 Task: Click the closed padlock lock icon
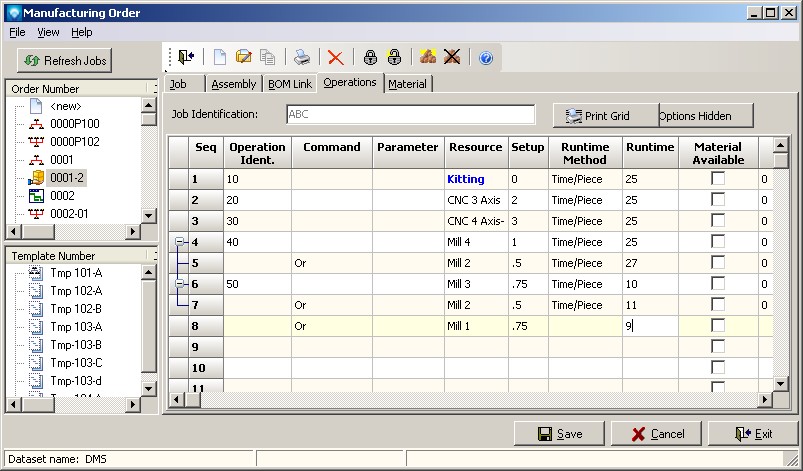coord(370,58)
